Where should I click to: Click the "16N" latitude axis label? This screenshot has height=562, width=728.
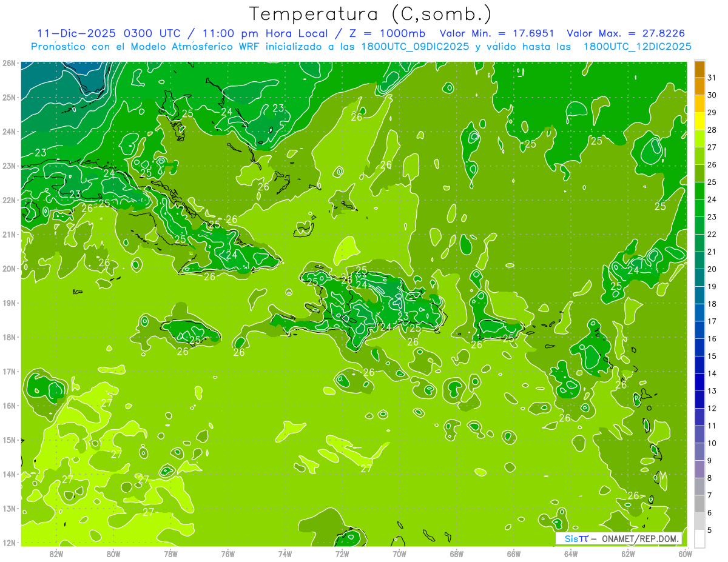click(x=8, y=406)
